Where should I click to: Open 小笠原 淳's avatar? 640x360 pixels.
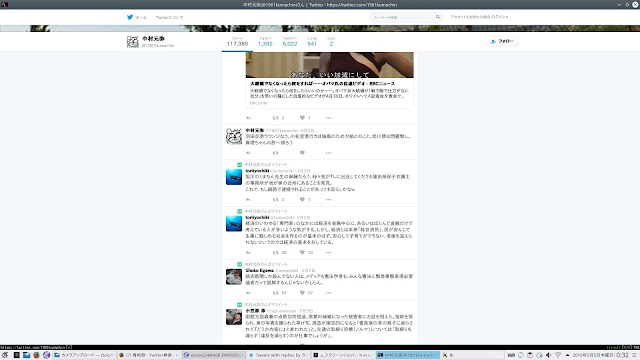pos(234,317)
